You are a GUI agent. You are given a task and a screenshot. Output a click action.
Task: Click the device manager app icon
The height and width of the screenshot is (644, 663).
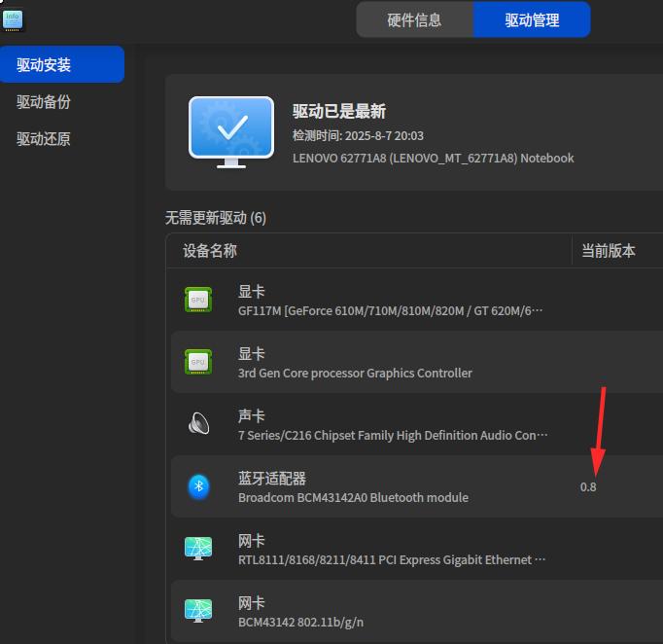(x=13, y=20)
